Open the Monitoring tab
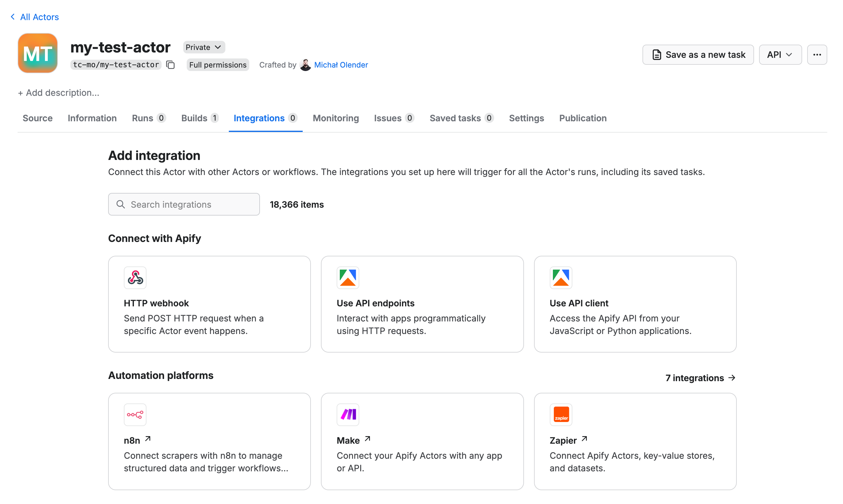The image size is (843, 504). coord(336,118)
